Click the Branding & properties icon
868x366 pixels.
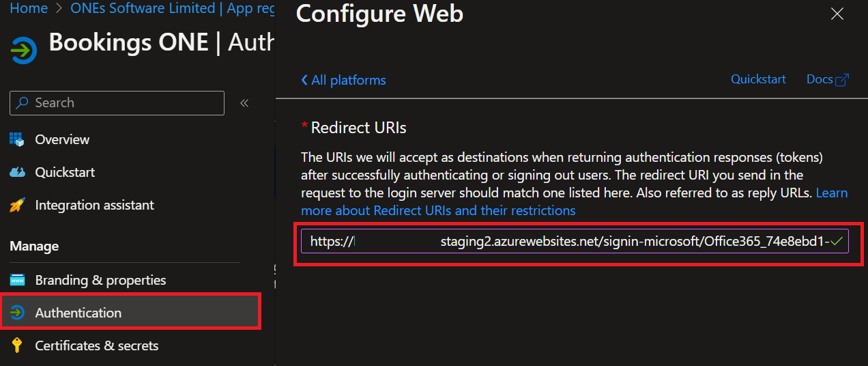(x=17, y=280)
